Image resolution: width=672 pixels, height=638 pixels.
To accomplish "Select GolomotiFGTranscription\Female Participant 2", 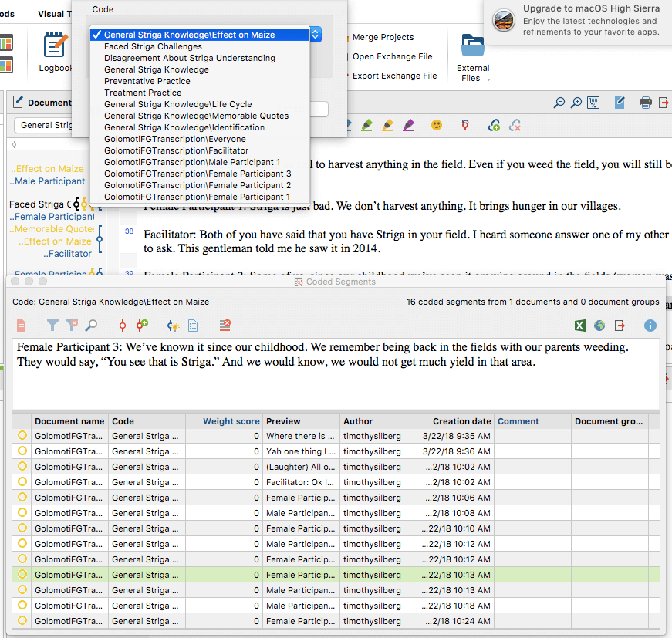I will (x=198, y=185).
